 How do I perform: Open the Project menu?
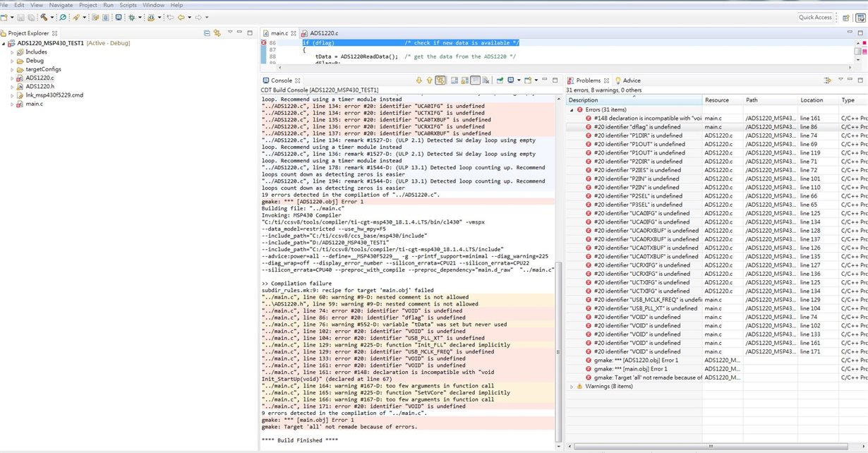[x=88, y=5]
